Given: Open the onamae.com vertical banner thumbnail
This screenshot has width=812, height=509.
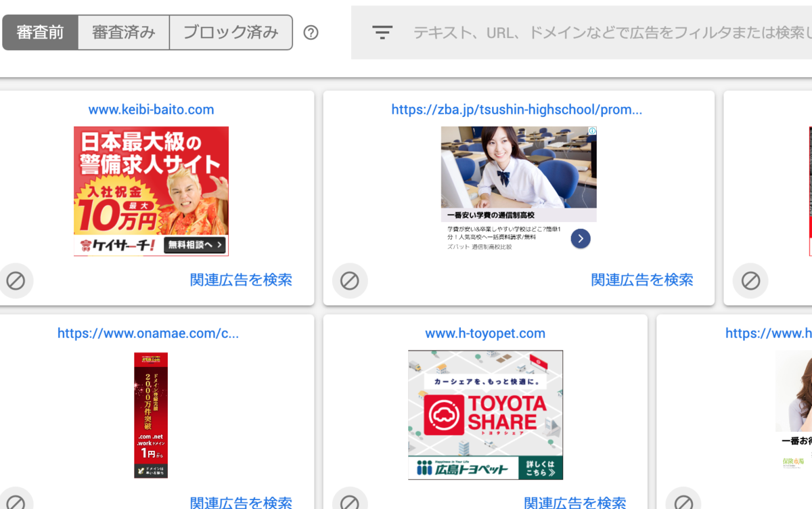Looking at the screenshot, I should (x=151, y=415).
